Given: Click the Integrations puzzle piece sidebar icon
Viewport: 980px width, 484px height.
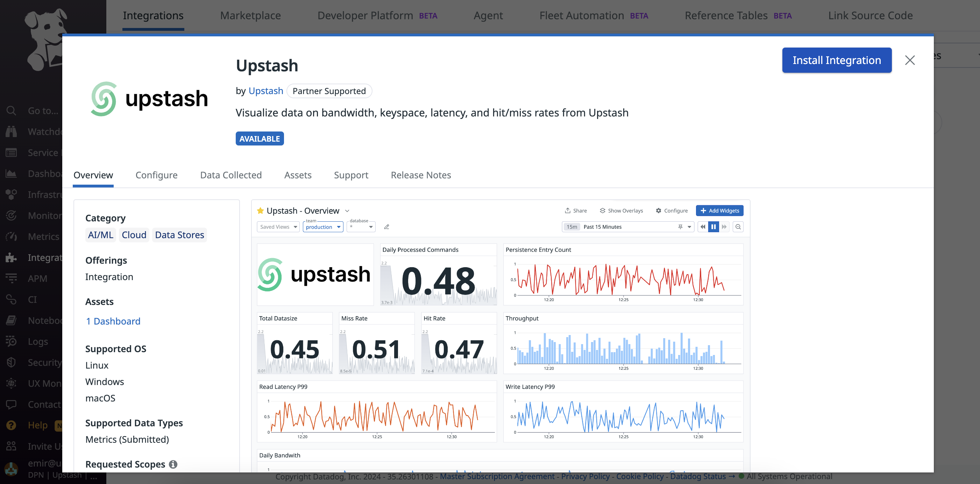Looking at the screenshot, I should pyautogui.click(x=12, y=258).
